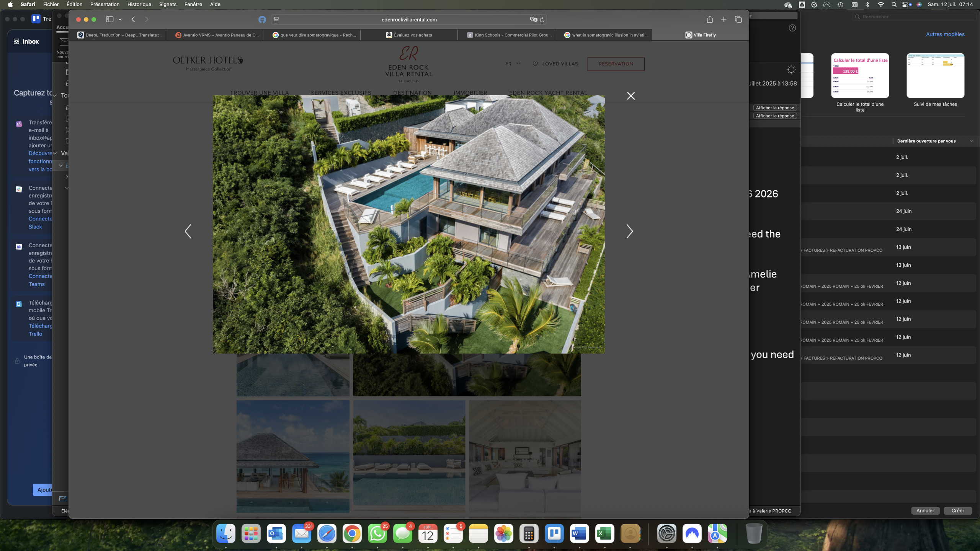Open a new Safari tab
This screenshot has width=980, height=551.
tap(724, 20)
